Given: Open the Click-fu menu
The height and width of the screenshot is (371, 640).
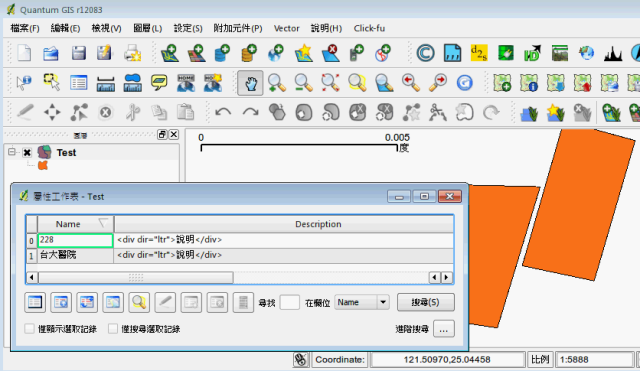Looking at the screenshot, I should click(369, 28).
